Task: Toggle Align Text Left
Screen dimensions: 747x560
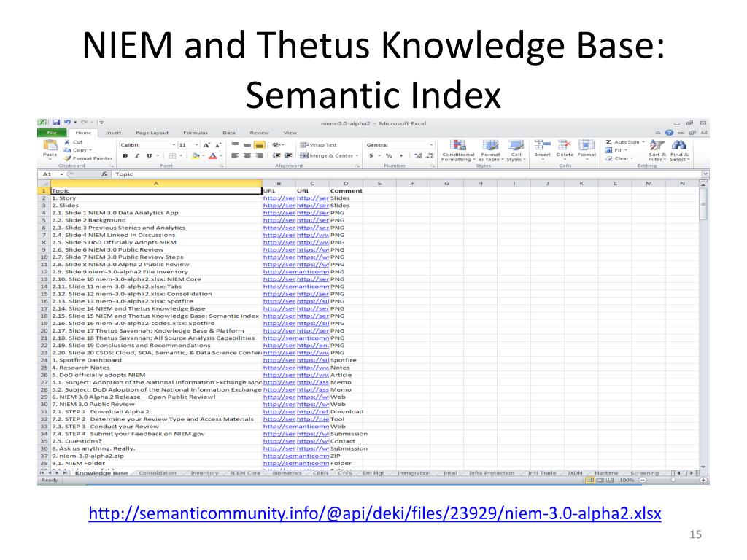Action: 236,156
